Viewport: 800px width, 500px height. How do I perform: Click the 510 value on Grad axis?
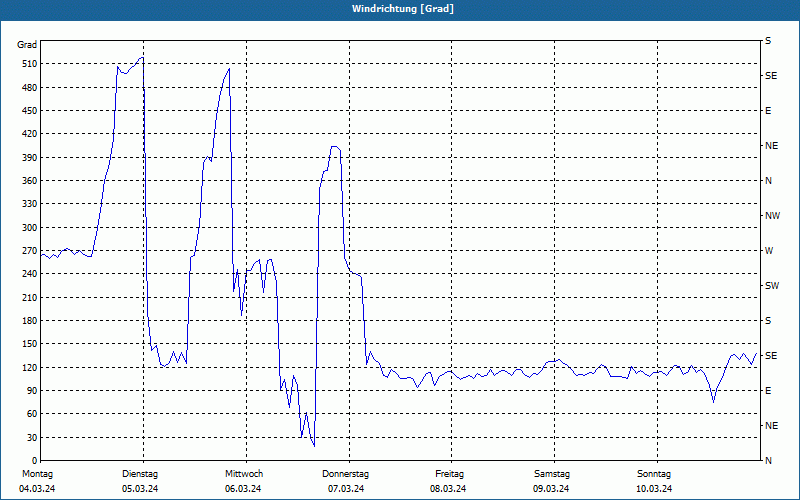(30, 64)
